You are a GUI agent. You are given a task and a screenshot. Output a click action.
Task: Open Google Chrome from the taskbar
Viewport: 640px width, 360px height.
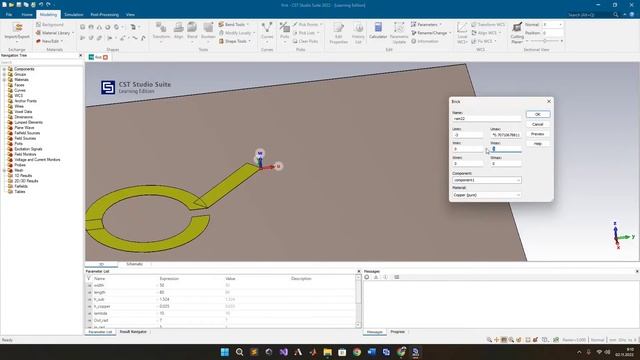point(357,352)
